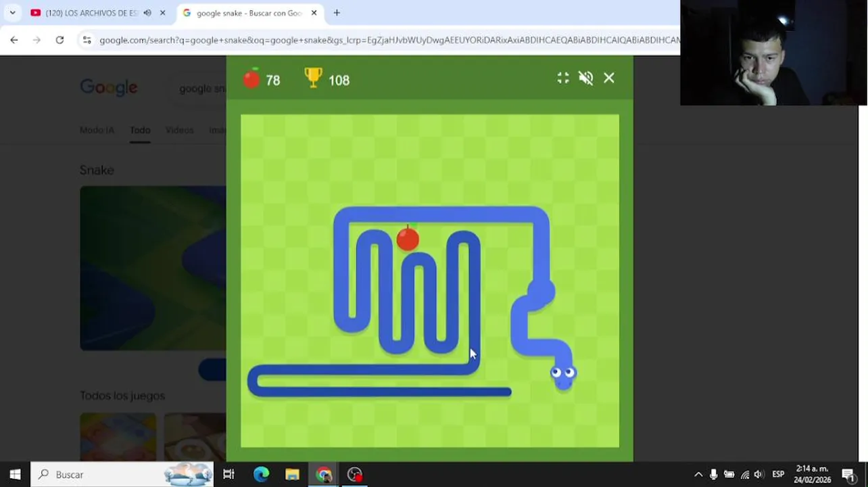Click the Snake heading text
Viewport: 868px width, 487px height.
97,170
